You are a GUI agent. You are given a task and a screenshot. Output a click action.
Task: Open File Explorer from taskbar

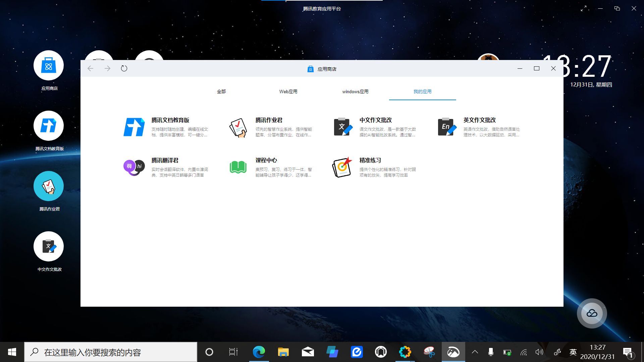[283, 352]
